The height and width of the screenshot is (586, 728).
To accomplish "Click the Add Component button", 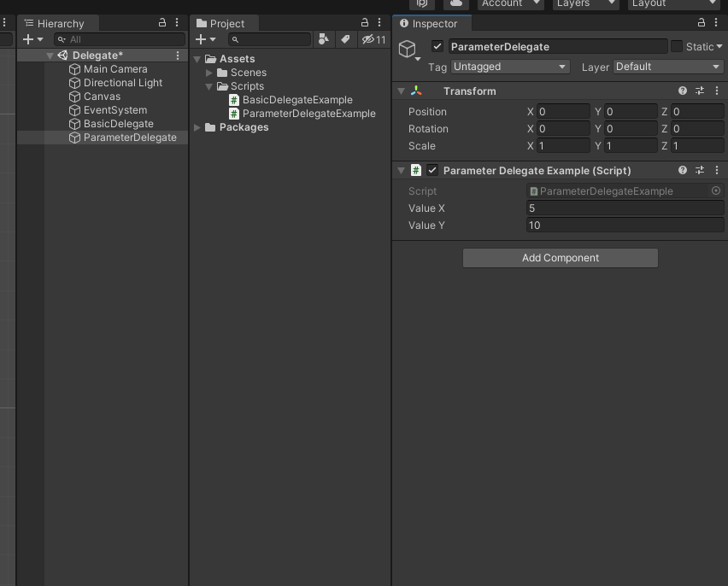I will pyautogui.click(x=560, y=258).
